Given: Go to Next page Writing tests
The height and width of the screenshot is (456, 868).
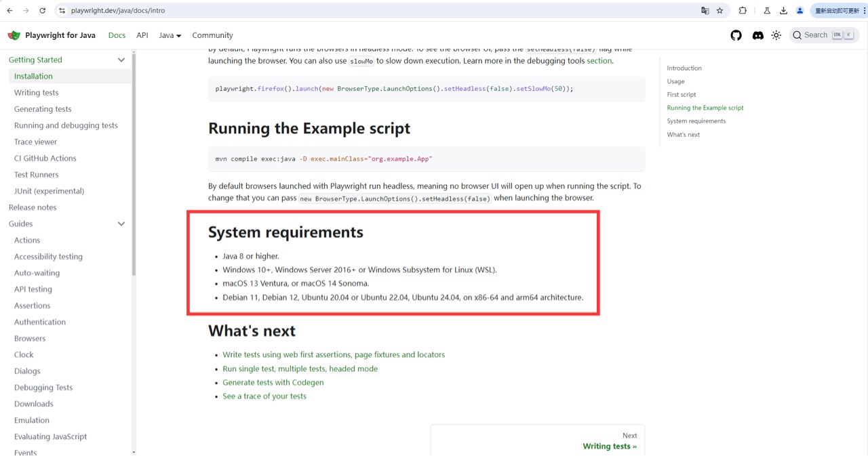Looking at the screenshot, I should point(537,440).
